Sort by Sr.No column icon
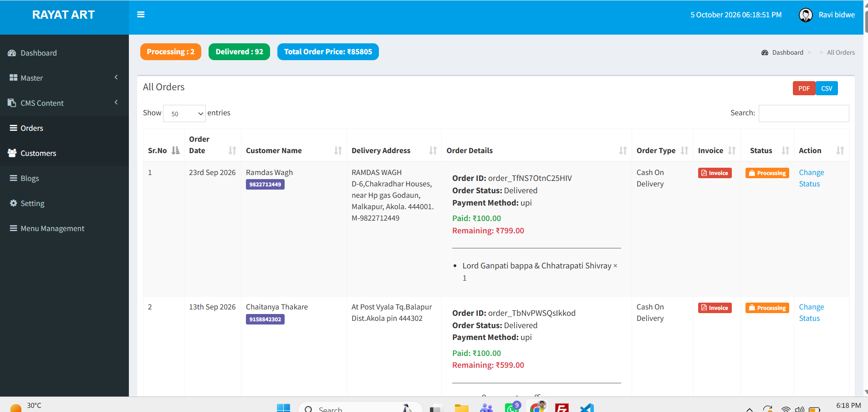 tap(175, 150)
